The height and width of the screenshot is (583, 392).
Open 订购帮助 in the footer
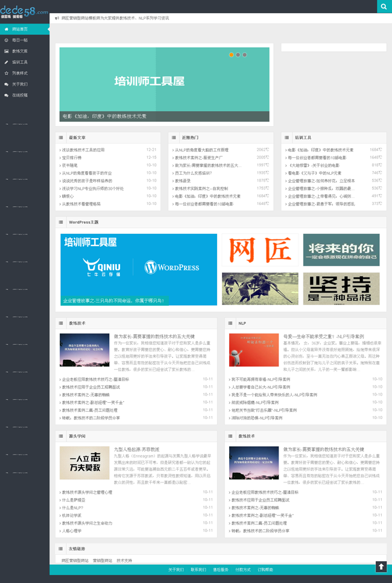[265, 570]
